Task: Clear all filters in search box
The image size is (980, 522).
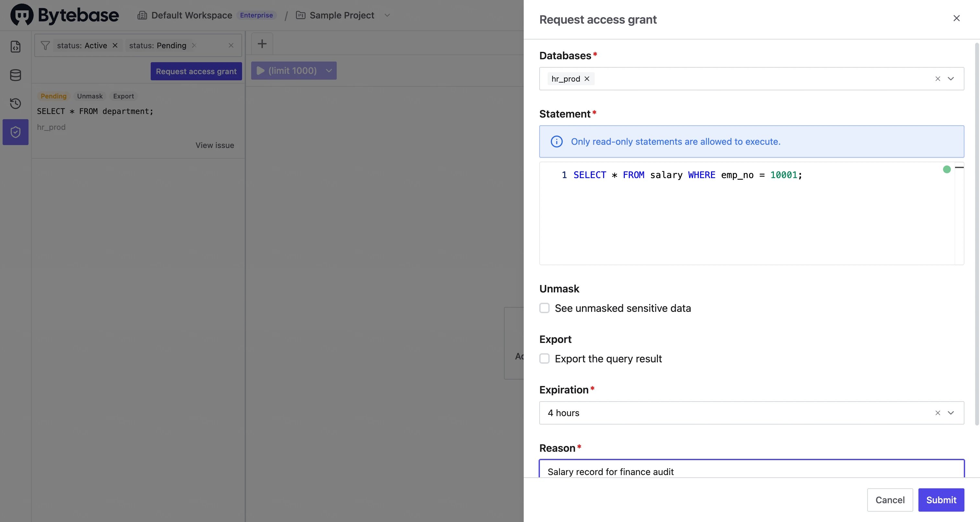Action: 231,46
